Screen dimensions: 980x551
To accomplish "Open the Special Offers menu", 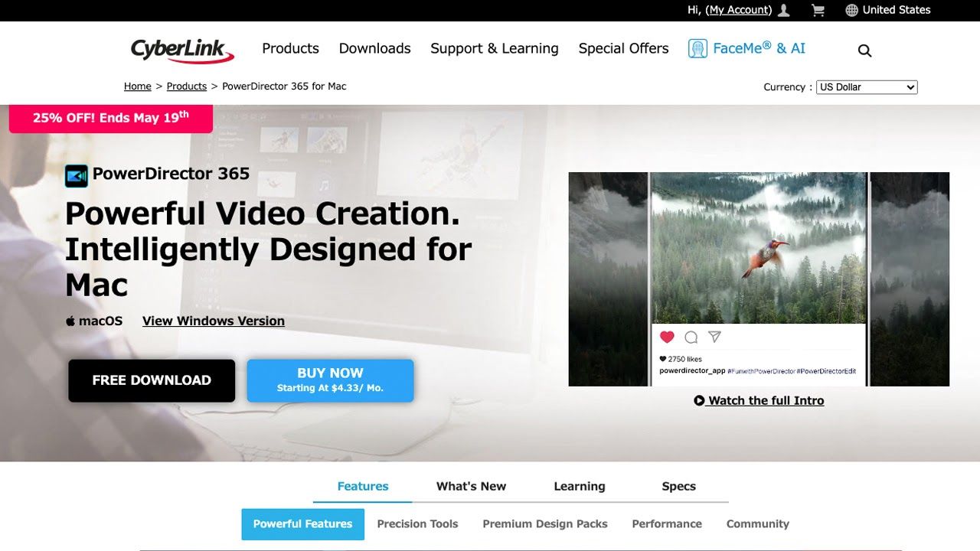I will point(623,48).
